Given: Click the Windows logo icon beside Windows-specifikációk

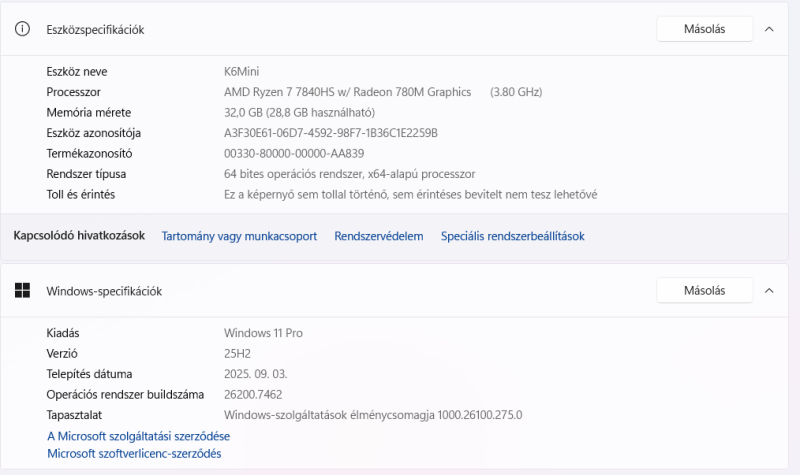Looking at the screenshot, I should [x=22, y=291].
